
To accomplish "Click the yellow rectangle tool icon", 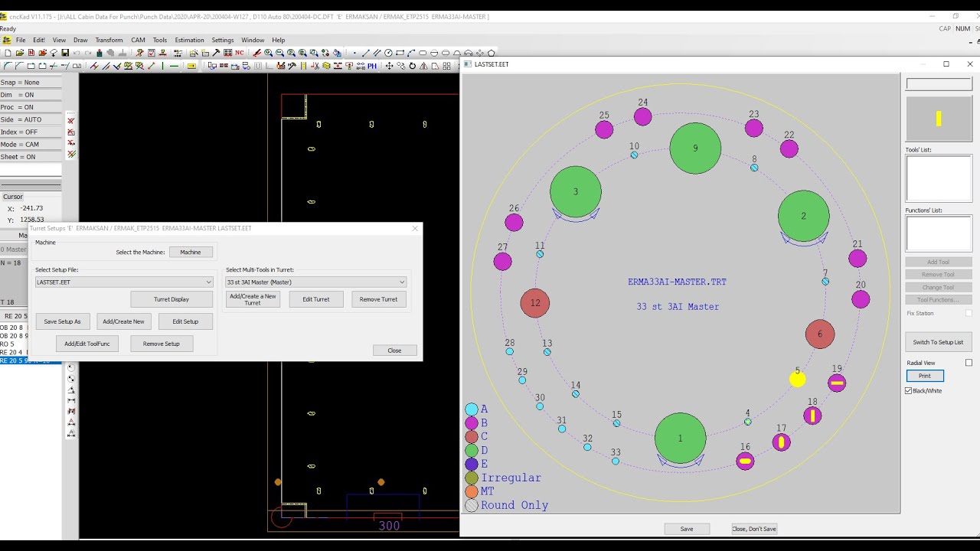I will (191, 66).
